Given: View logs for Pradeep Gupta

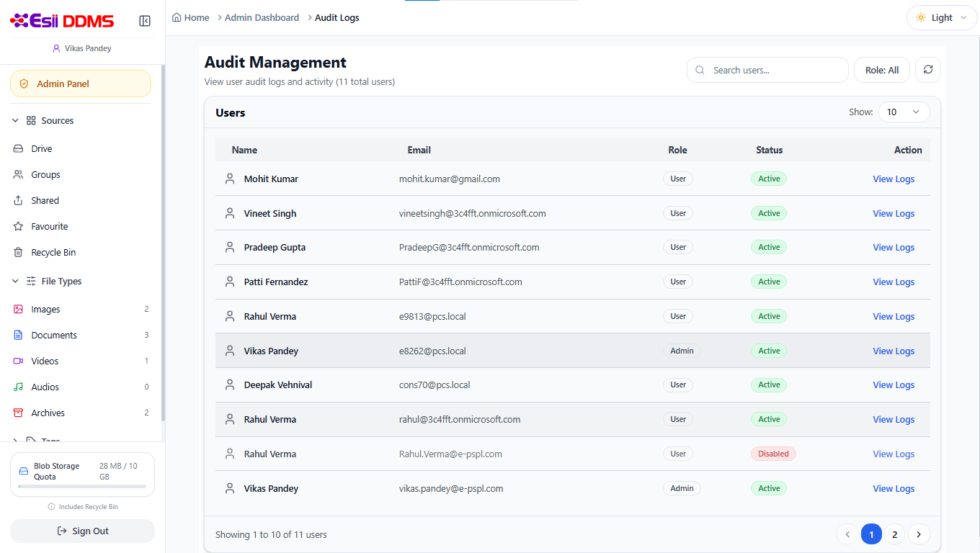Looking at the screenshot, I should click(x=894, y=248).
